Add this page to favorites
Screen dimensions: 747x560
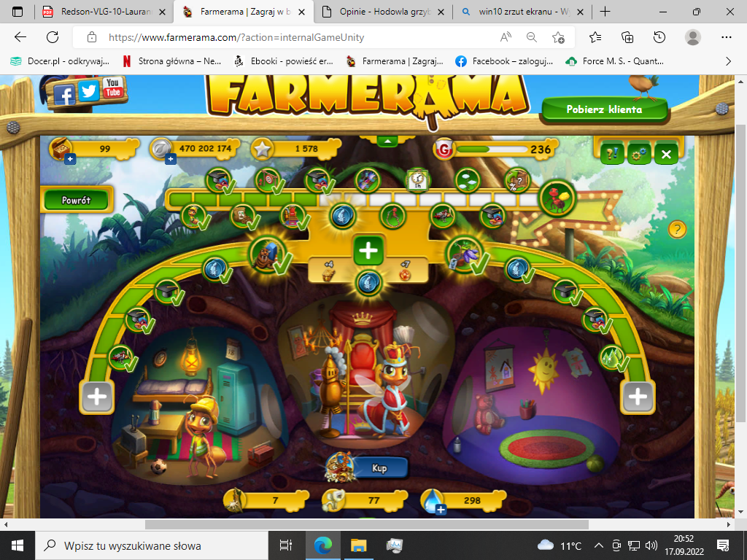tap(558, 37)
